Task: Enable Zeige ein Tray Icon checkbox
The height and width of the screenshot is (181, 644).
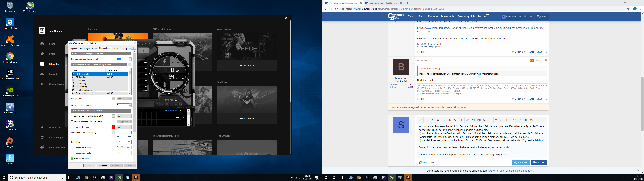Action: pyautogui.click(x=72, y=127)
